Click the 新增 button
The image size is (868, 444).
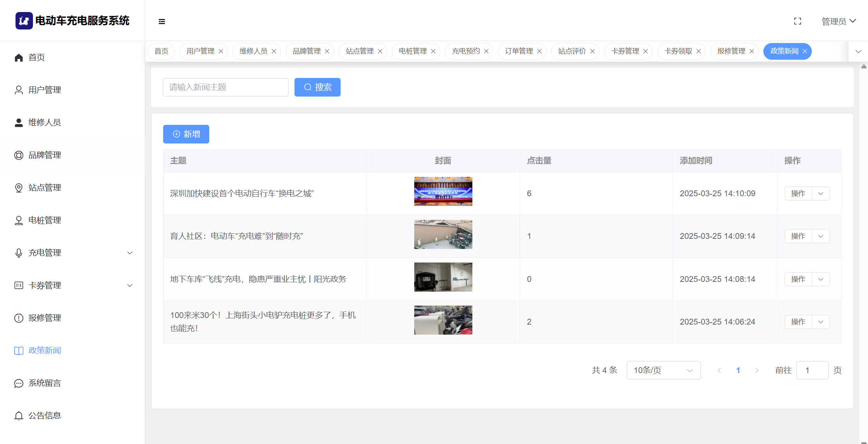tap(186, 134)
